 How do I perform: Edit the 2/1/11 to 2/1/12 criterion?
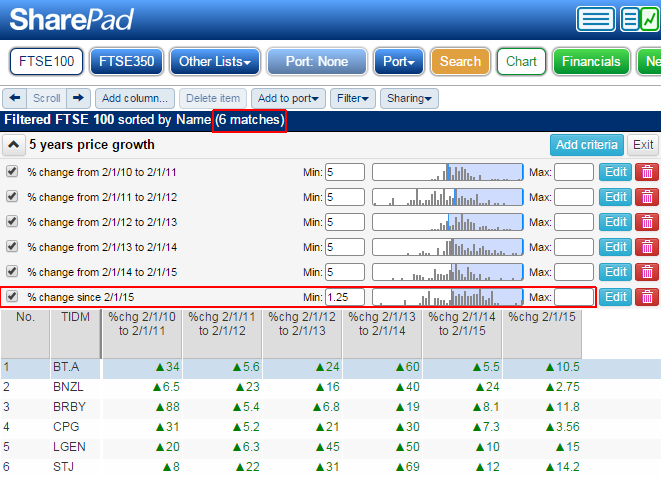[615, 197]
